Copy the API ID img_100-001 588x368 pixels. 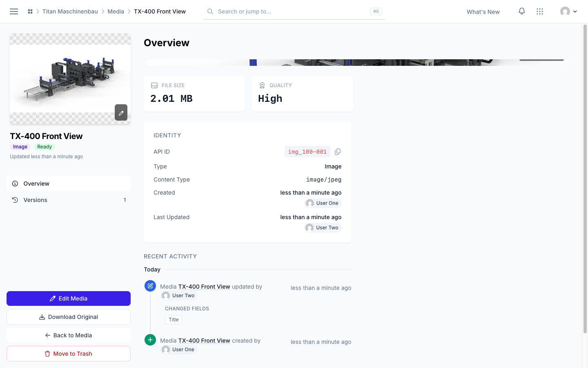[x=338, y=152]
